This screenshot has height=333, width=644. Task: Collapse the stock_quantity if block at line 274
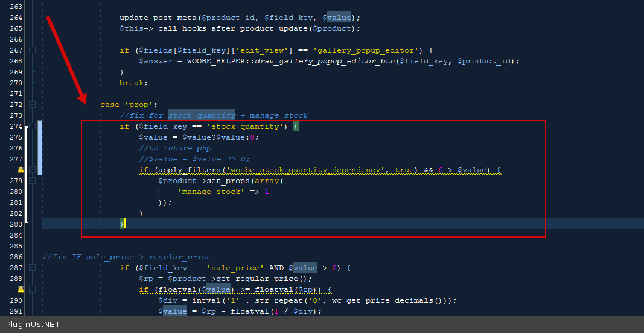pyautogui.click(x=33, y=126)
